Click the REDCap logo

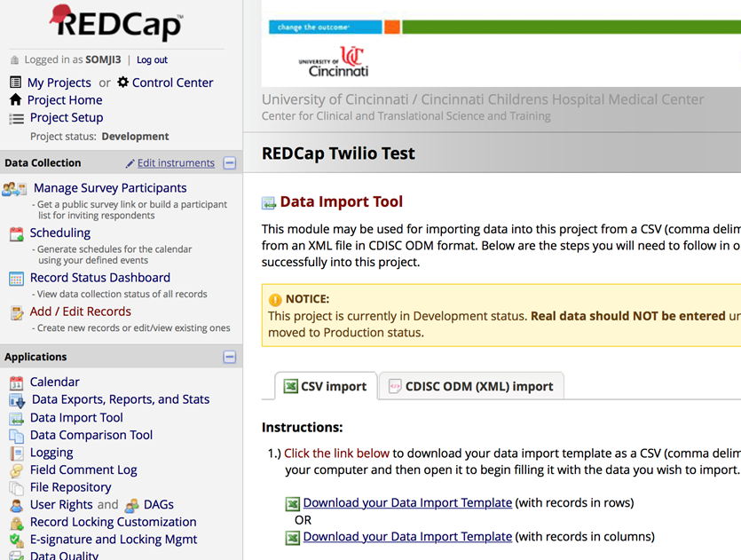(116, 23)
